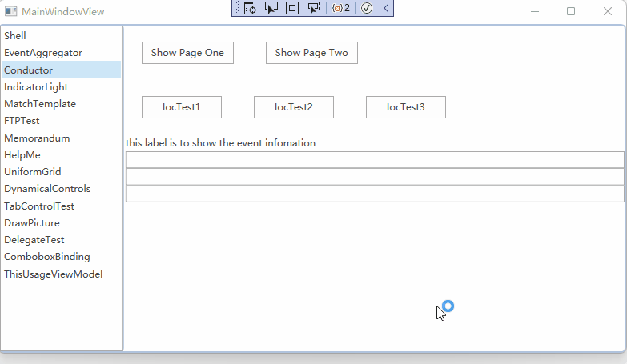The image size is (627, 364).
Task: Click the IocTest3 button
Action: pyautogui.click(x=406, y=107)
